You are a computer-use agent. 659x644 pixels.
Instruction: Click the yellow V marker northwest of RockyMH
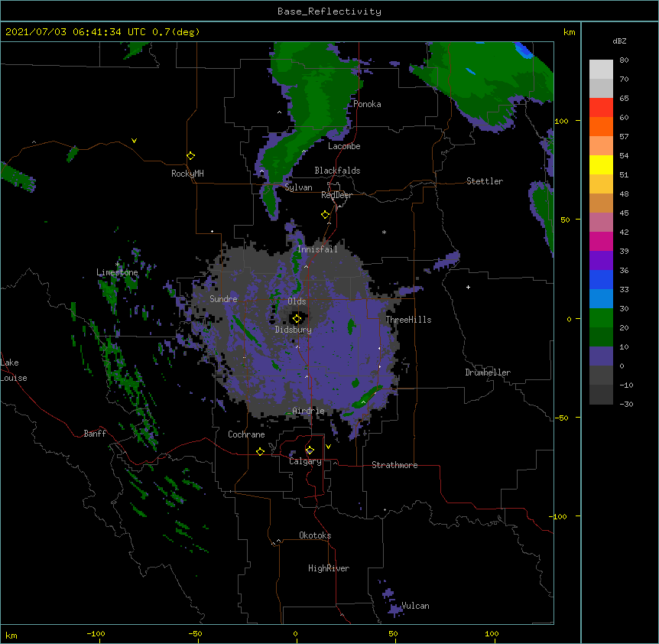(134, 141)
